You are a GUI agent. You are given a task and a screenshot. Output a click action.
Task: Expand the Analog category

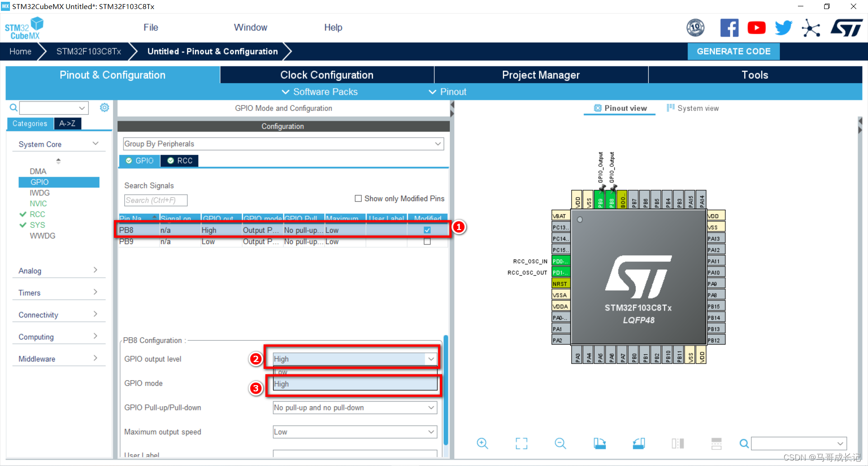pyautogui.click(x=58, y=271)
